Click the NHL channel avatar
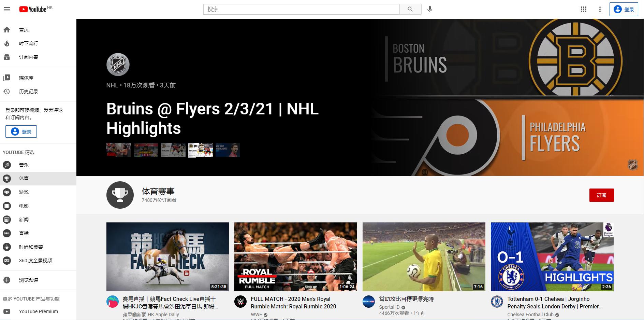The height and width of the screenshot is (320, 644). click(x=118, y=65)
